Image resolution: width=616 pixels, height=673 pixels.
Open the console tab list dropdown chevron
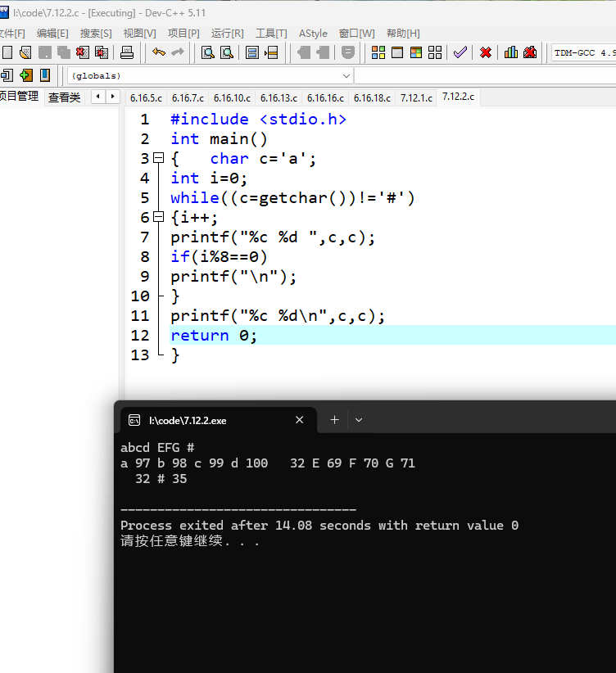[x=359, y=420]
